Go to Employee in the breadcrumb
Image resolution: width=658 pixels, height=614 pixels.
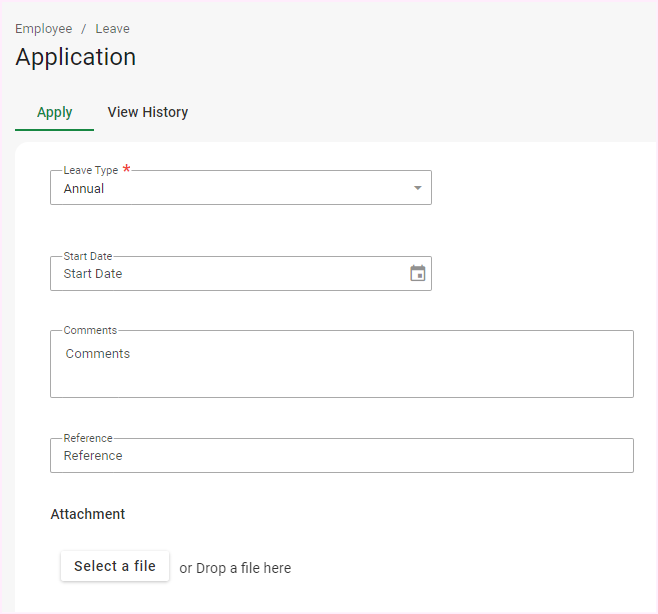[43, 29]
